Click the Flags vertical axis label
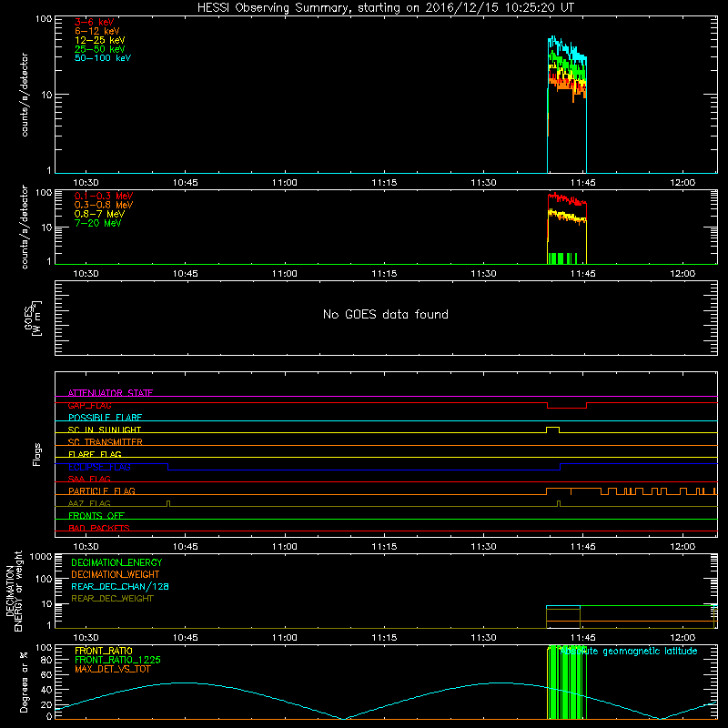This screenshot has width=728, height=728. (37, 454)
